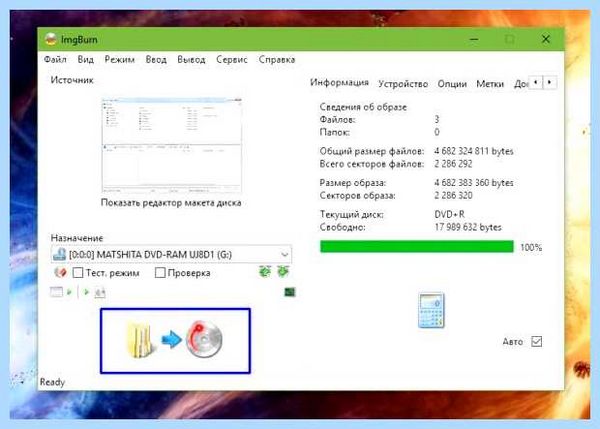The image size is (600, 429).
Task: Click the rightmost icon below the eraser
Action: (x=100, y=293)
